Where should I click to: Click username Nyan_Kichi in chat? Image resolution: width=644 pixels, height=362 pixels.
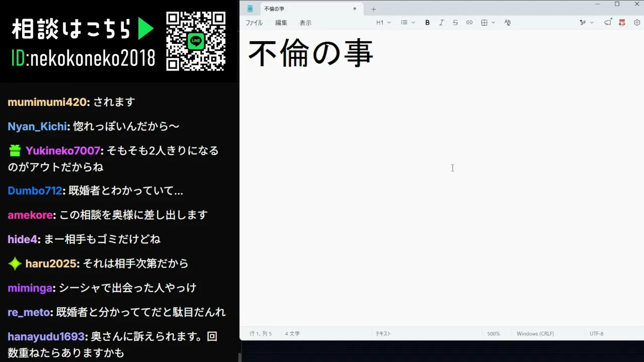(x=37, y=126)
